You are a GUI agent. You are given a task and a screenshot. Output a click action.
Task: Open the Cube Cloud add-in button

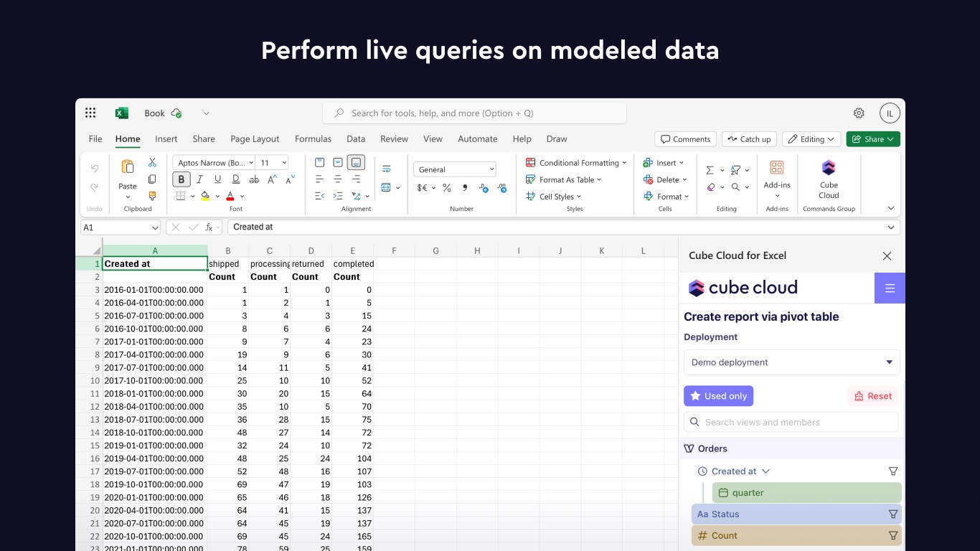tap(829, 179)
